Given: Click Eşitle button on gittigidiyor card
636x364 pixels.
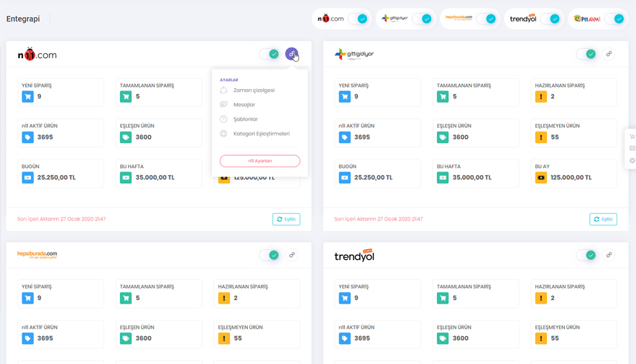Looking at the screenshot, I should tap(603, 219).
